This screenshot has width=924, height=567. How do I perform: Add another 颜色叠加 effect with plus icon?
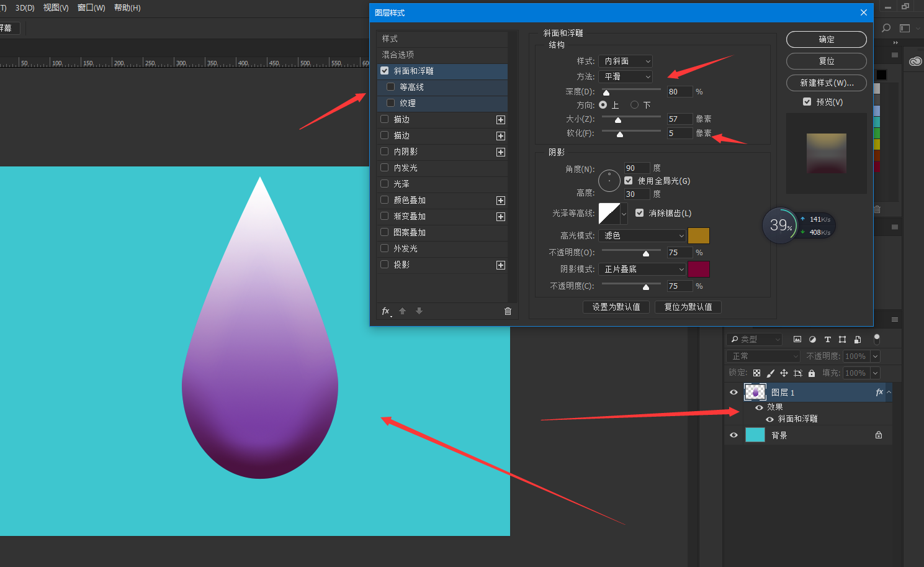click(501, 201)
